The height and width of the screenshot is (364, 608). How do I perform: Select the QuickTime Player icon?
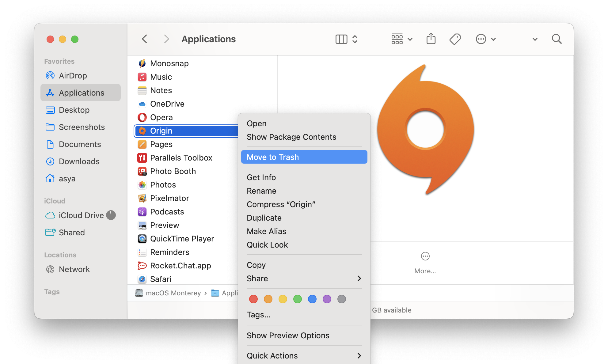(x=142, y=239)
